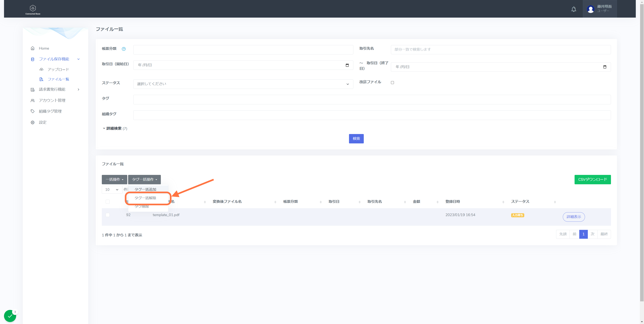644x324 pixels.
Task: Click the ファイル一覧 file search icon
Action: point(41,79)
